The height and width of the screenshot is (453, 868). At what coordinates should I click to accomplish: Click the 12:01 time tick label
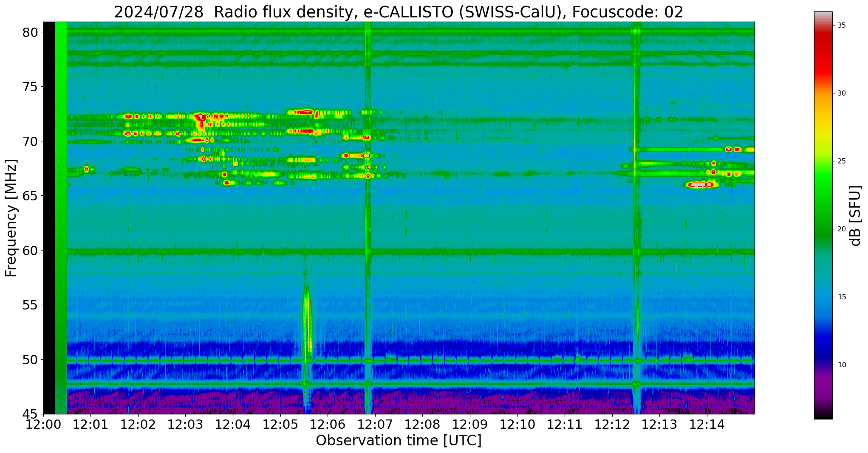pyautogui.click(x=90, y=425)
